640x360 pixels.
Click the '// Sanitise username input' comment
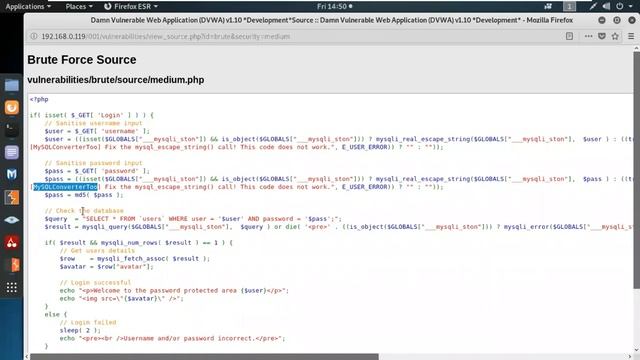tap(93, 123)
